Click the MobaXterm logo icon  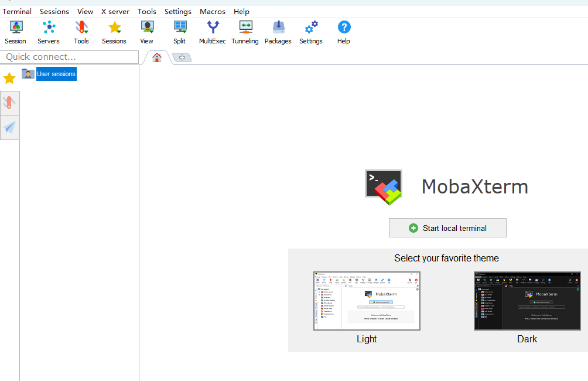384,188
